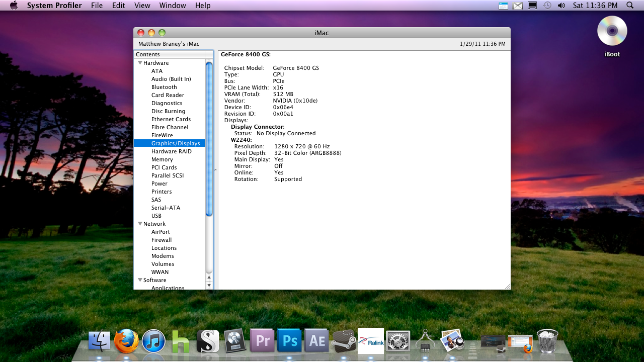
Task: Launch Adobe Premiere Pro from Dock
Action: [262, 341]
